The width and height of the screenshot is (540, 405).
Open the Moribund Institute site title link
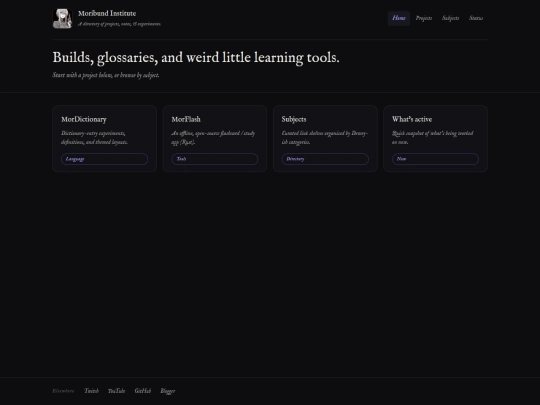click(x=107, y=13)
